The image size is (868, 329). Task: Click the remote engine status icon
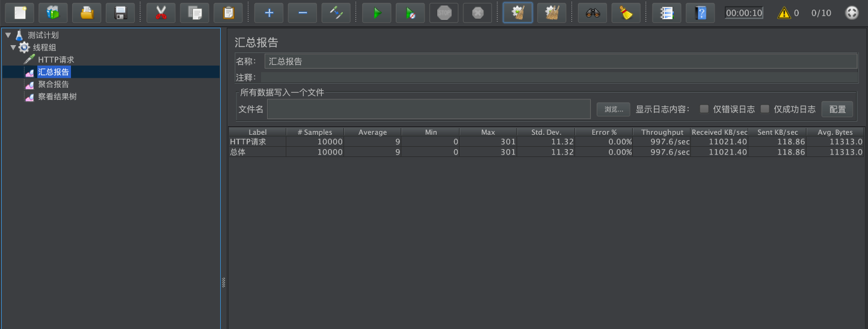coord(852,13)
